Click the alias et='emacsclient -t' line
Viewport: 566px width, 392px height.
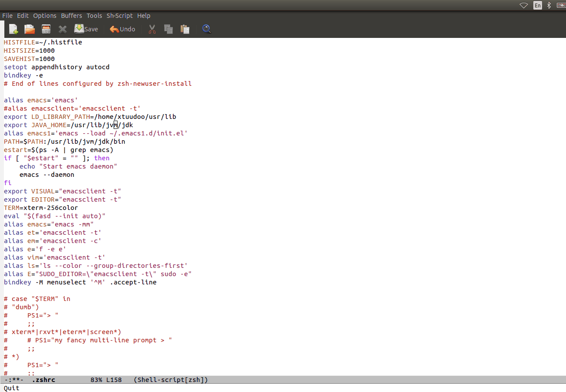[53, 233]
